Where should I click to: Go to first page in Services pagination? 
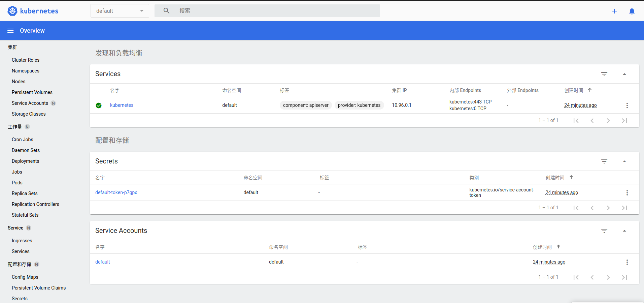pyautogui.click(x=576, y=121)
